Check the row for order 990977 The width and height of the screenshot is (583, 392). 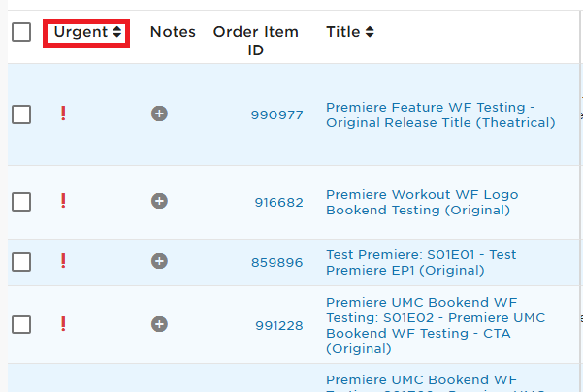21,114
